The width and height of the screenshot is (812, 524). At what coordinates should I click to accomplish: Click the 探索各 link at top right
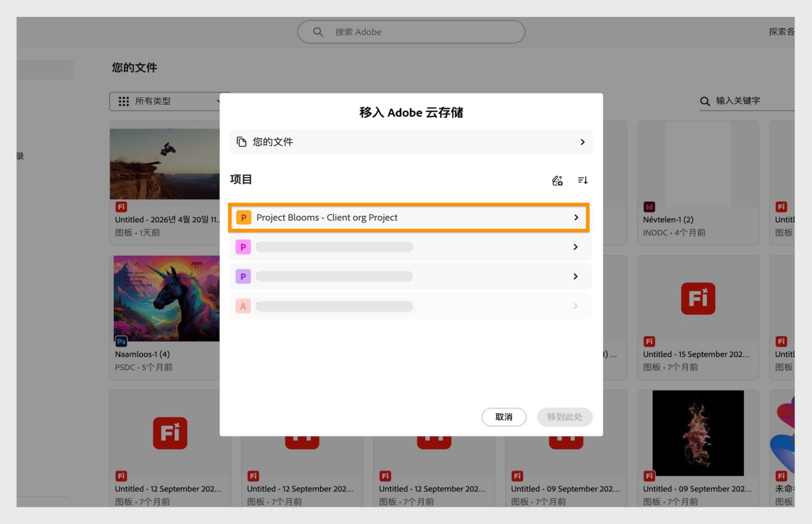tap(782, 32)
